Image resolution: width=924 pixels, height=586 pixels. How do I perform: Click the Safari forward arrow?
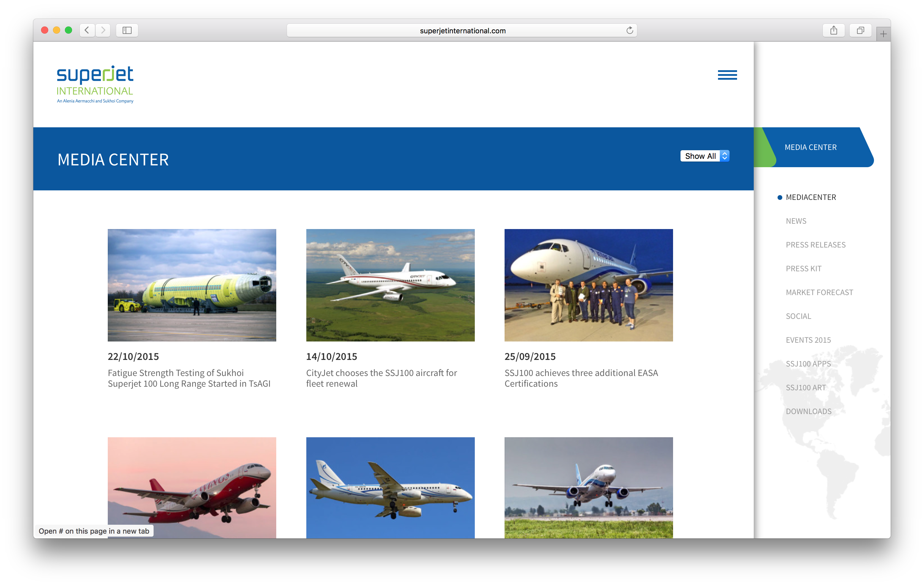pos(103,30)
